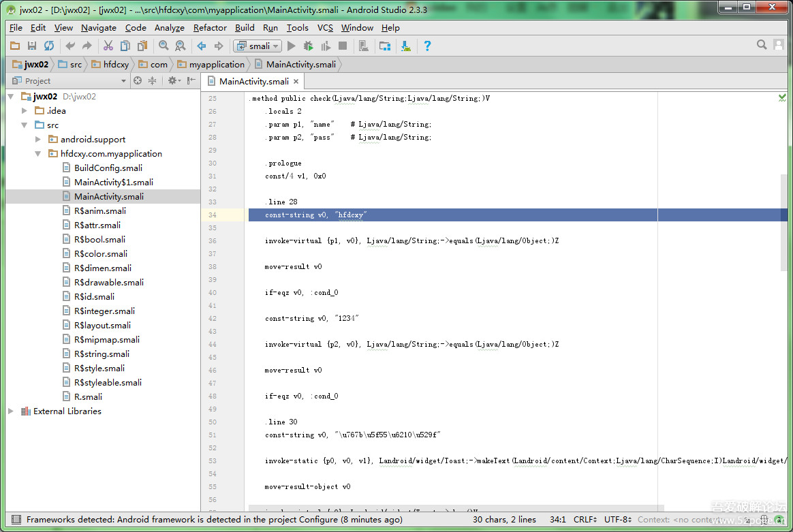Click the Synchronize icon in toolbar
Screen dimensions: 793x532
point(49,46)
